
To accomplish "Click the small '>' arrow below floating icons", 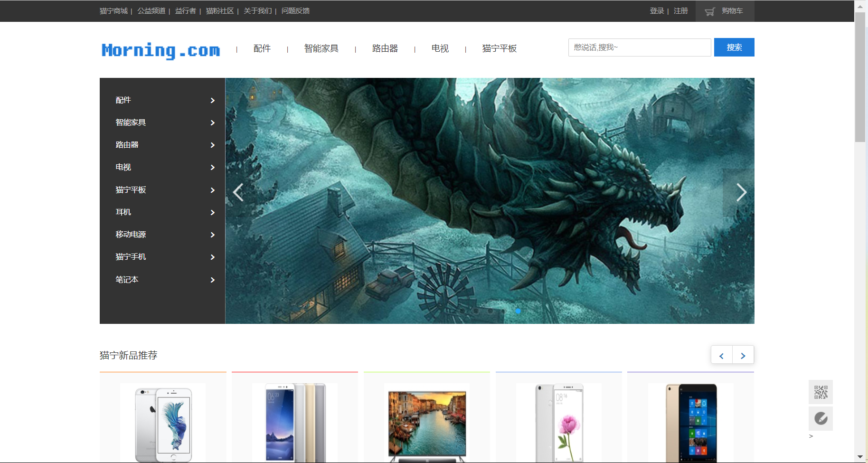I will pyautogui.click(x=811, y=436).
